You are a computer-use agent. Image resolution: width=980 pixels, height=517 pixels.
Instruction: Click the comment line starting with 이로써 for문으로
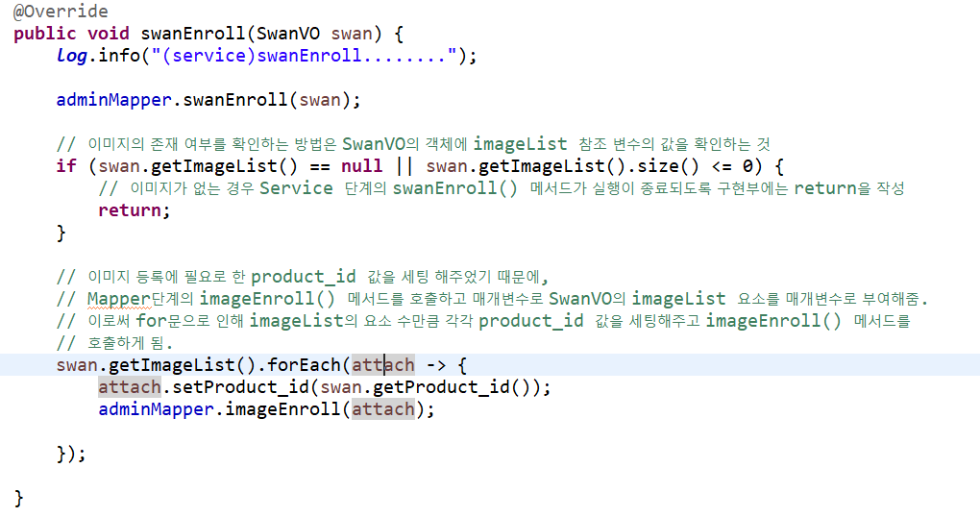(483, 321)
